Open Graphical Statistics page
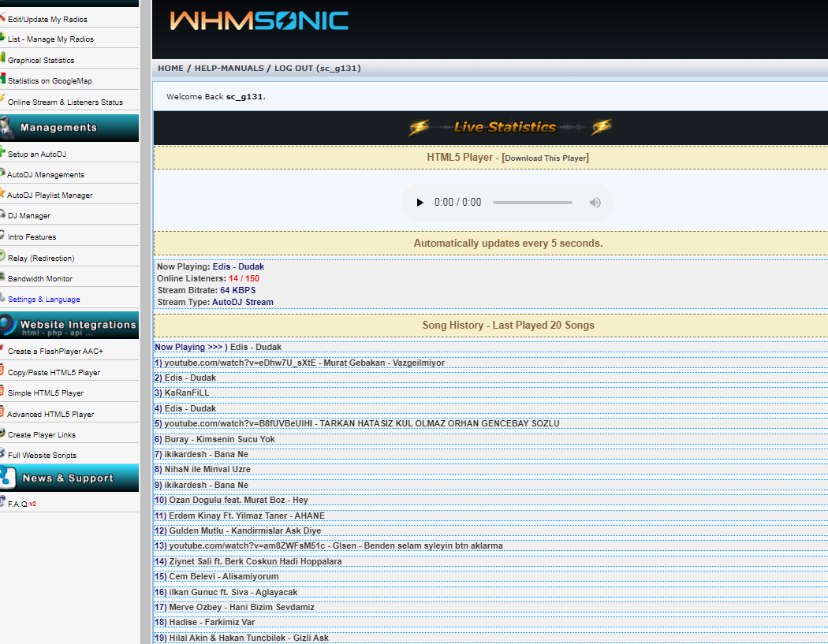 coord(41,60)
